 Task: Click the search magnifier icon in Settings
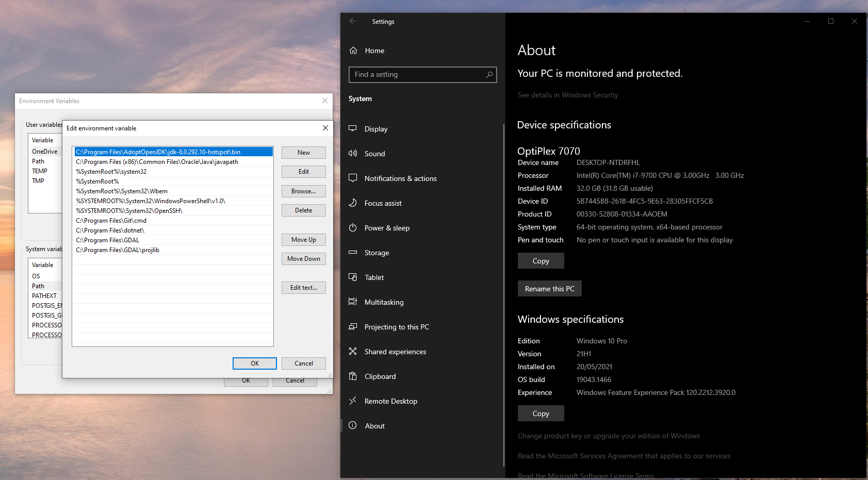[489, 75]
